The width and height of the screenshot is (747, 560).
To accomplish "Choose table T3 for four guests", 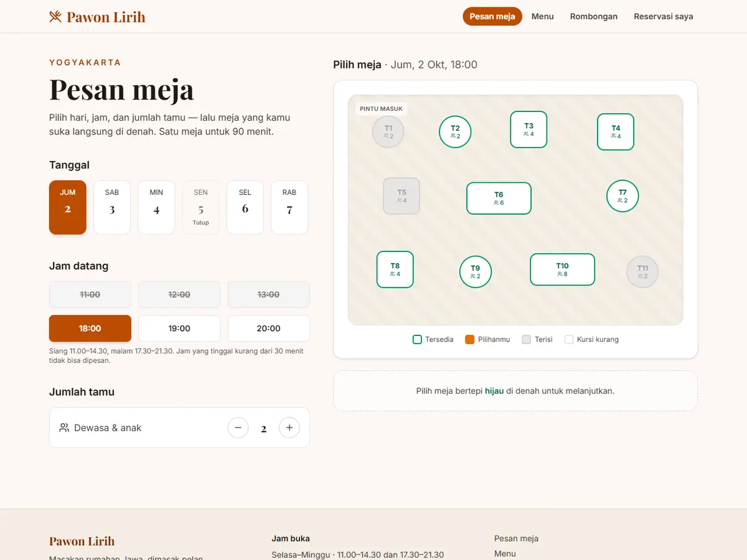I will tap(529, 129).
